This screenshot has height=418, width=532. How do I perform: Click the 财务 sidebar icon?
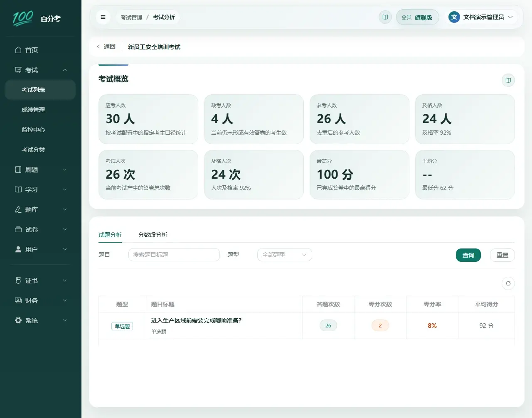click(18, 300)
